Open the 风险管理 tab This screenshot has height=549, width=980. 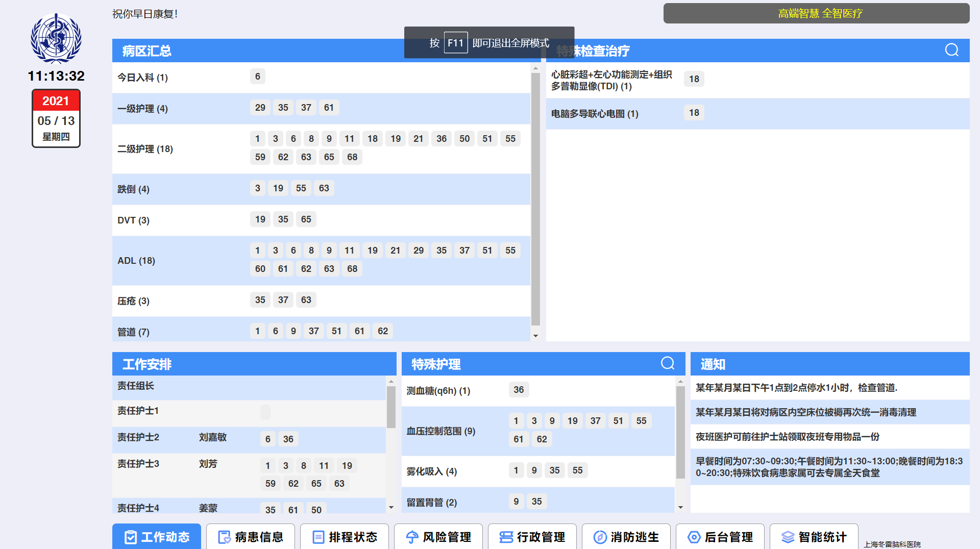click(438, 537)
